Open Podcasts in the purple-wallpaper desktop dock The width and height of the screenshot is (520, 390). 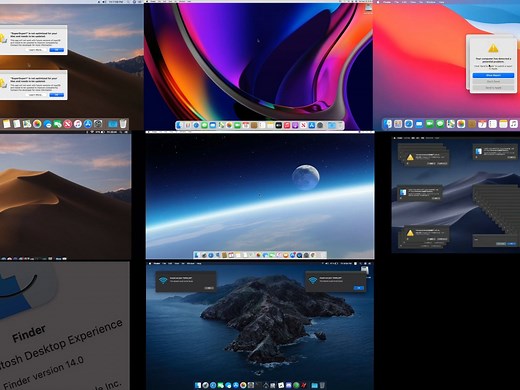click(x=295, y=125)
